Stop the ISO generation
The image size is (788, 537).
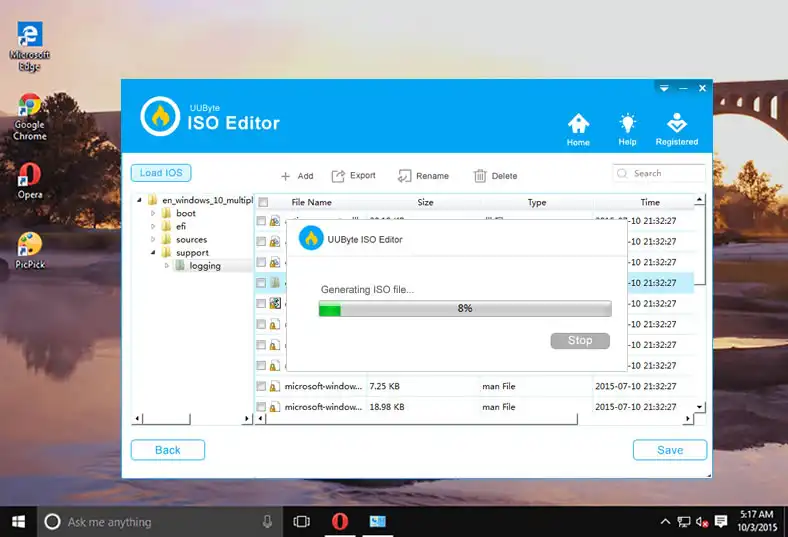580,341
